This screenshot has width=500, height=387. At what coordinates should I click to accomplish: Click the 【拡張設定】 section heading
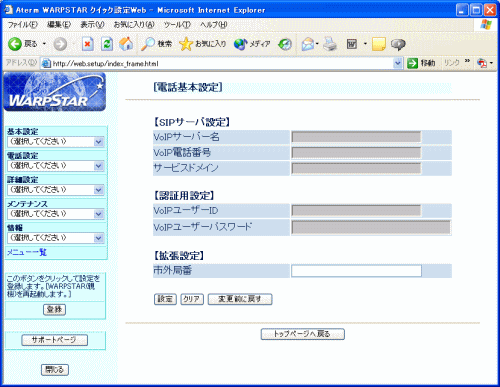pos(179,256)
